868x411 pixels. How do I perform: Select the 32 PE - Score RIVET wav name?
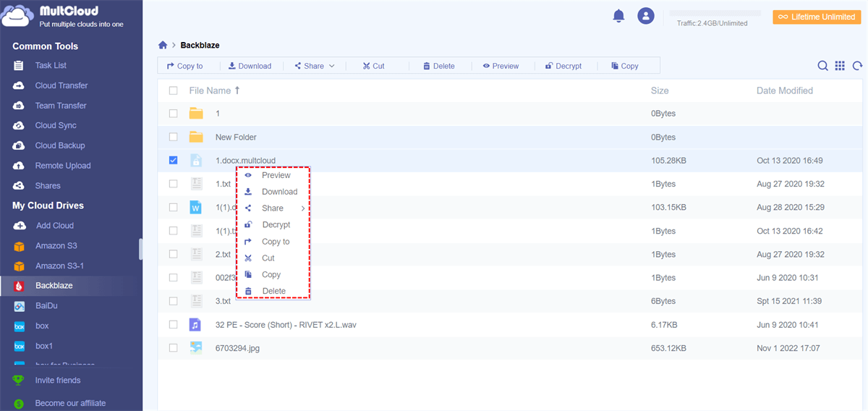(x=286, y=325)
